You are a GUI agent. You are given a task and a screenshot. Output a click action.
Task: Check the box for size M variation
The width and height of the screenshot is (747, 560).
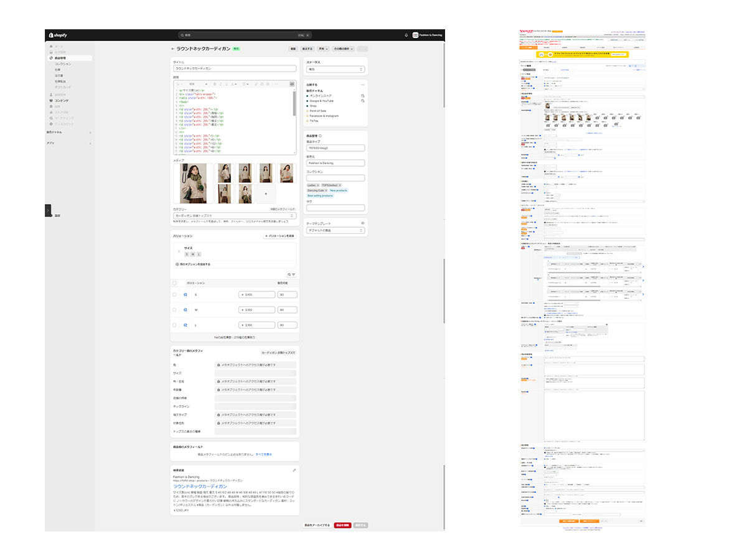pos(174,310)
